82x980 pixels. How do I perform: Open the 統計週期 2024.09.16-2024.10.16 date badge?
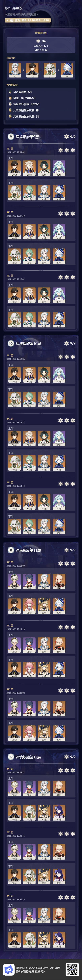(x=27, y=20)
